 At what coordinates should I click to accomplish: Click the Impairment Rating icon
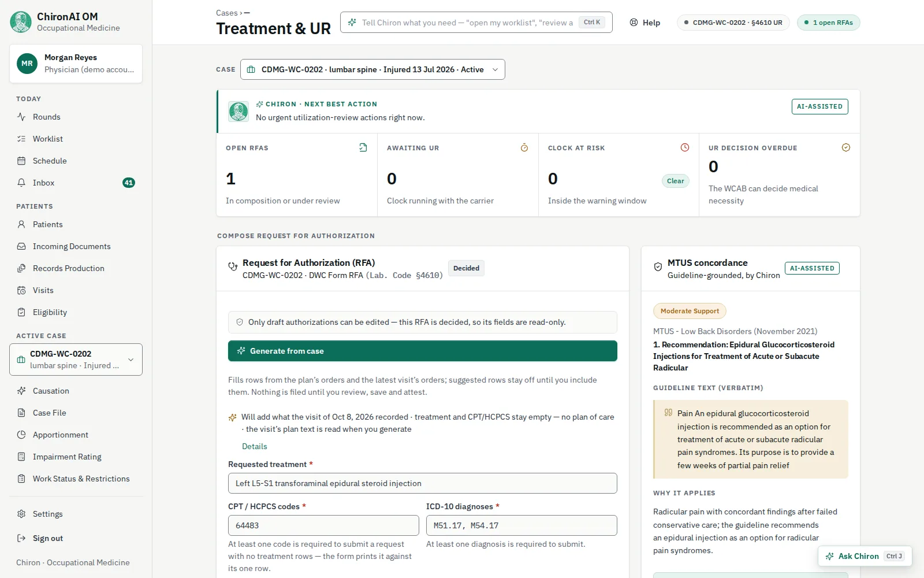coord(21,457)
